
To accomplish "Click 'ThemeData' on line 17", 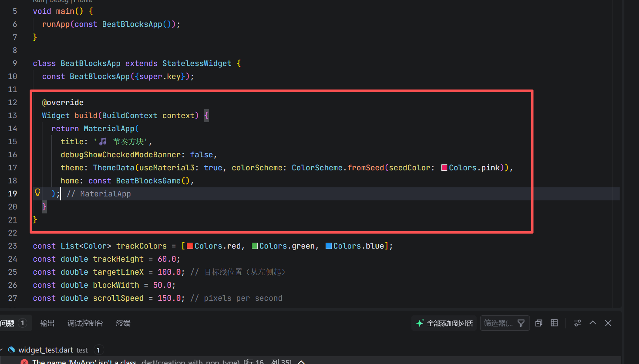I will pyautogui.click(x=114, y=168).
